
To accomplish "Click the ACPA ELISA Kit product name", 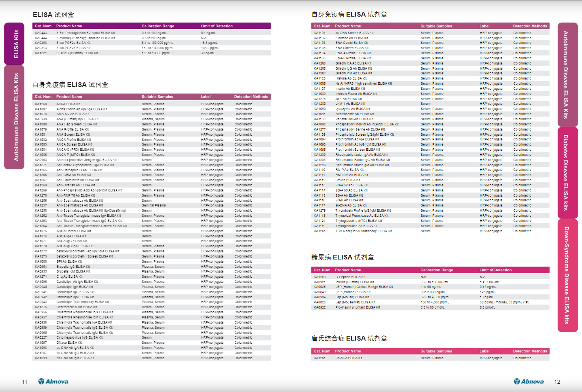I will click(x=68, y=104).
